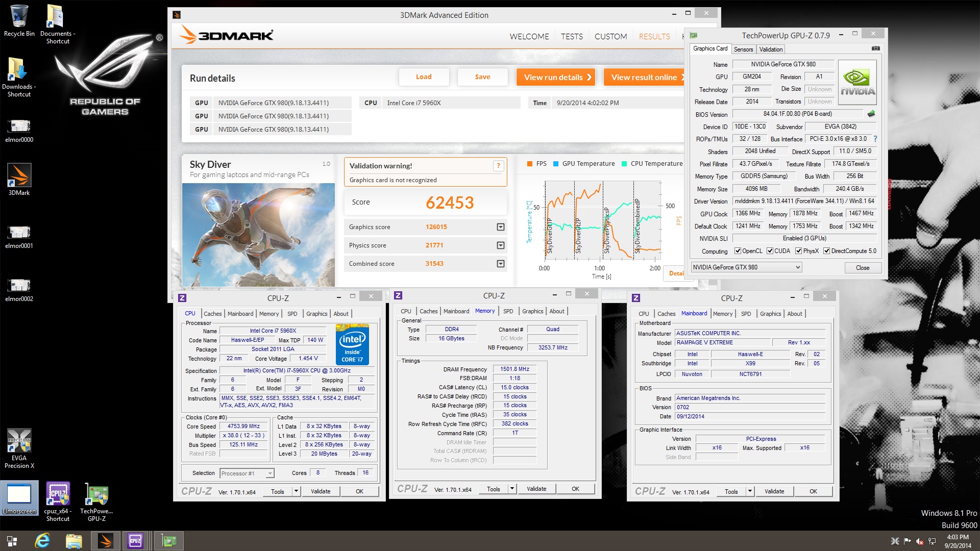Screen dimensions: 980x551
Task: Select the elmor0002 desktop file
Action: [x=19, y=289]
